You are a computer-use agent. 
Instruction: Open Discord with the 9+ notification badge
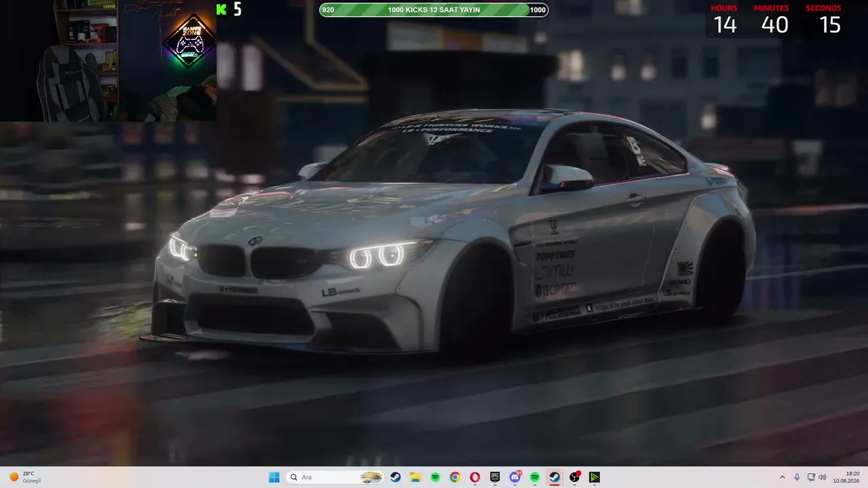click(x=515, y=477)
